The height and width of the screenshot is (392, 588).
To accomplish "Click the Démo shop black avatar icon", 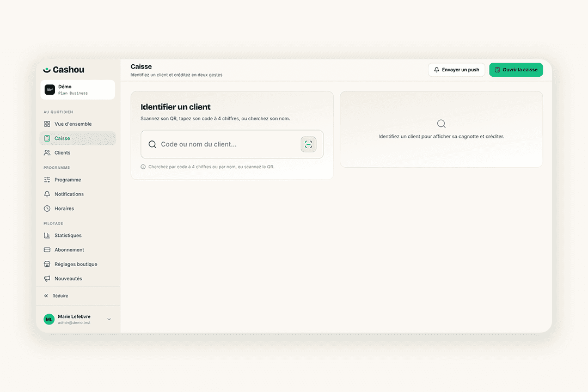I will pos(50,90).
